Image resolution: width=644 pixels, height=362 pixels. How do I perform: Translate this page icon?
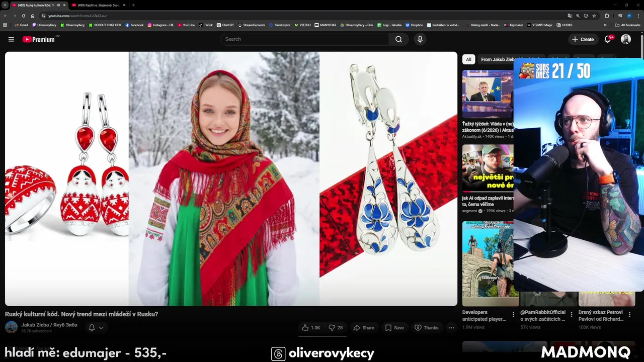click(570, 16)
